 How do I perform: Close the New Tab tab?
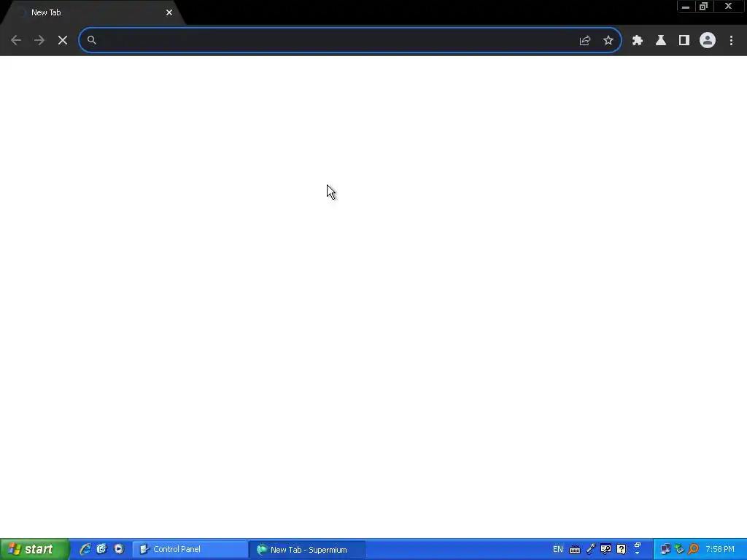coord(169,13)
